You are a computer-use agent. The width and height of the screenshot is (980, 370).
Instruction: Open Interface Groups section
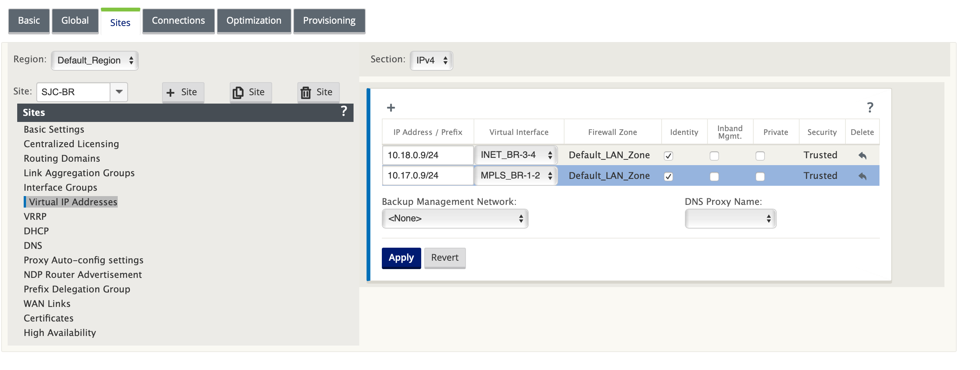pyautogui.click(x=60, y=188)
